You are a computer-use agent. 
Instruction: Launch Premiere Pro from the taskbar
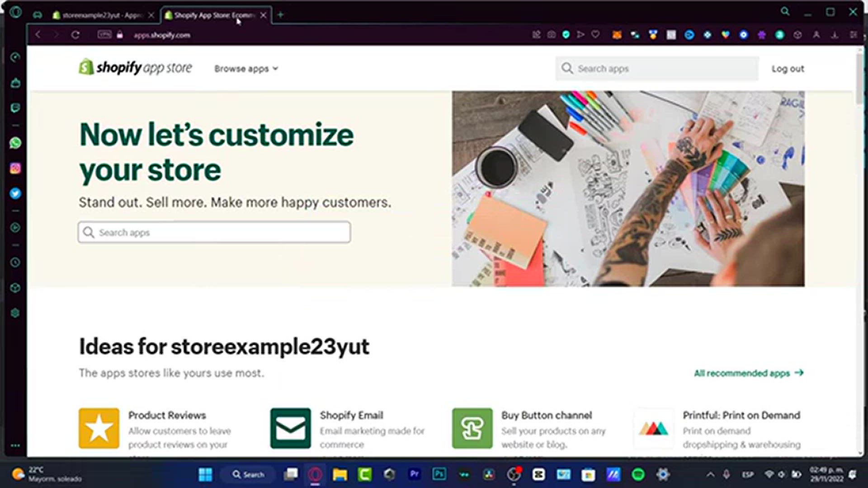[414, 474]
